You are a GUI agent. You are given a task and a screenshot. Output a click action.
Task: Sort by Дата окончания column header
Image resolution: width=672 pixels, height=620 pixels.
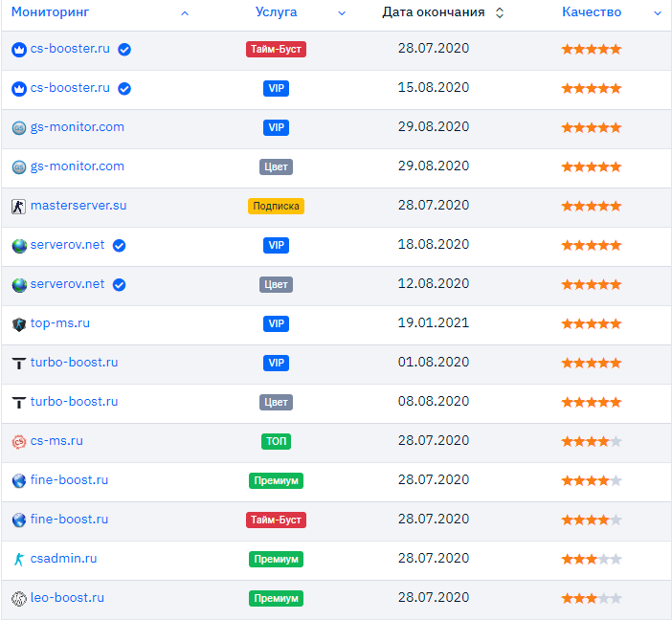[x=434, y=12]
